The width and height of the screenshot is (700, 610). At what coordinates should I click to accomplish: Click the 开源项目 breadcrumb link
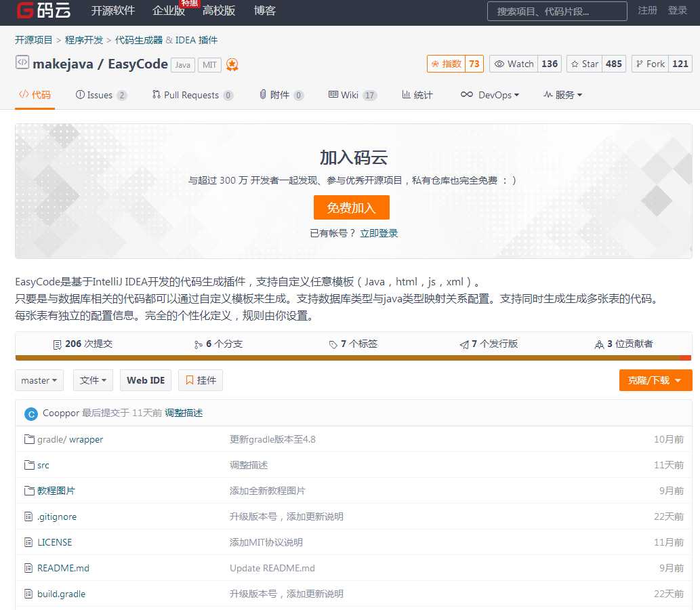coord(33,40)
